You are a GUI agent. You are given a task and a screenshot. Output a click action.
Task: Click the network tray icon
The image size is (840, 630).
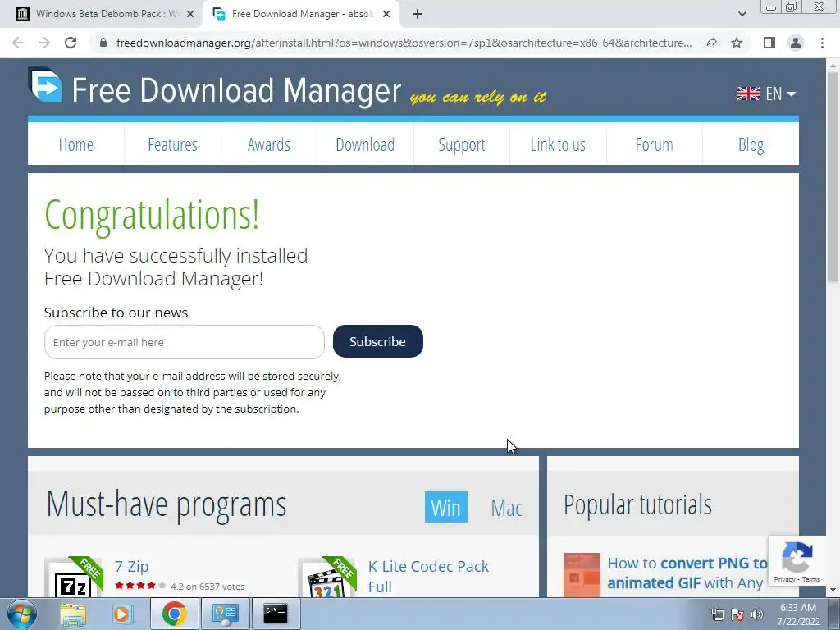pos(717,614)
